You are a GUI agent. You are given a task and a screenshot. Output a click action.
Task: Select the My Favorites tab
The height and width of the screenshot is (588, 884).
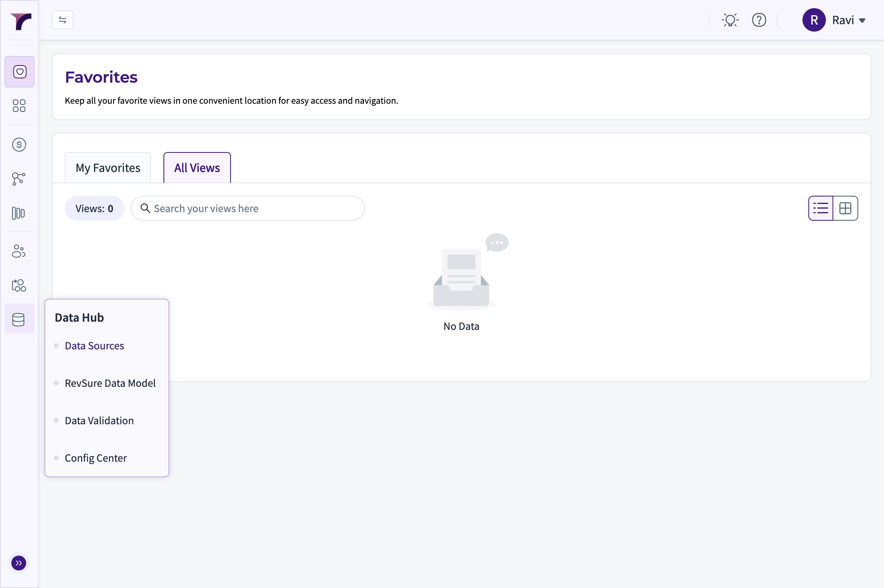(x=108, y=168)
